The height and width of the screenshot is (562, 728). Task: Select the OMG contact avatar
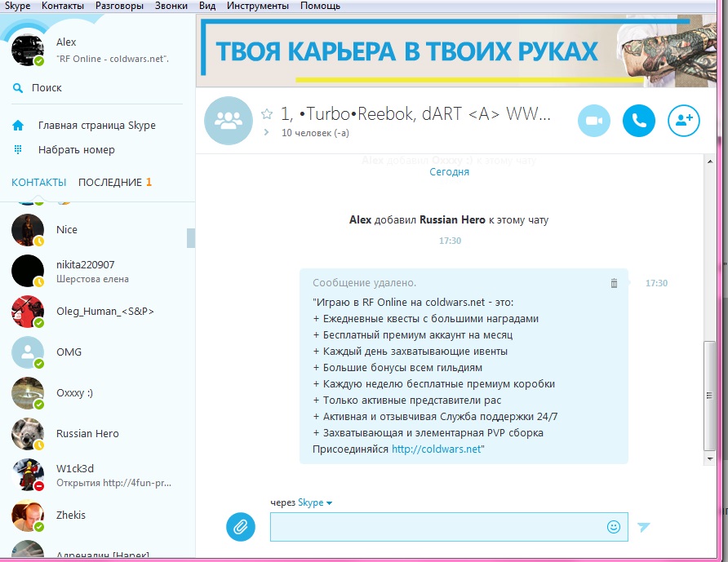pyautogui.click(x=28, y=352)
